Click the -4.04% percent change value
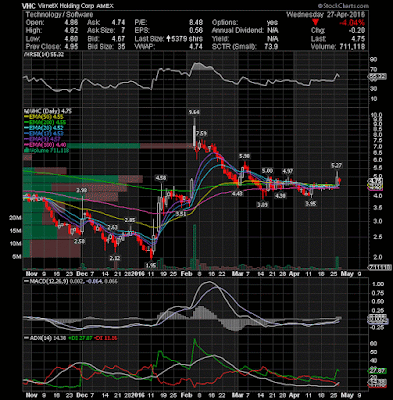 (351, 23)
